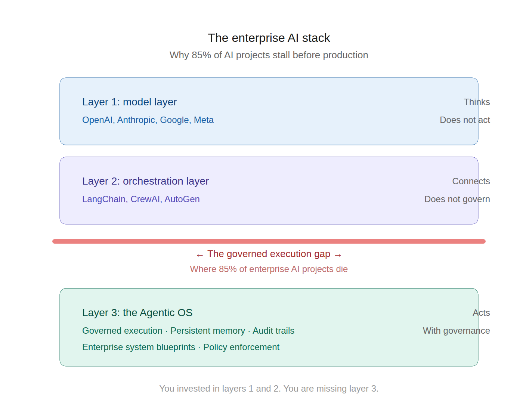Image resolution: width=523 pixels, height=420 pixels.
Task: Click the Acts label in Layer 3
Action: [x=482, y=312]
